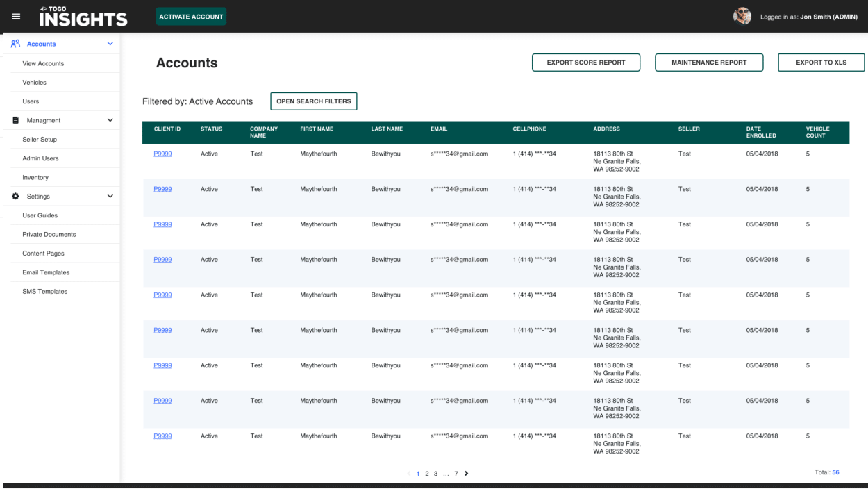The image size is (868, 489).
Task: Click the Management document icon in sidebar
Action: 16,120
